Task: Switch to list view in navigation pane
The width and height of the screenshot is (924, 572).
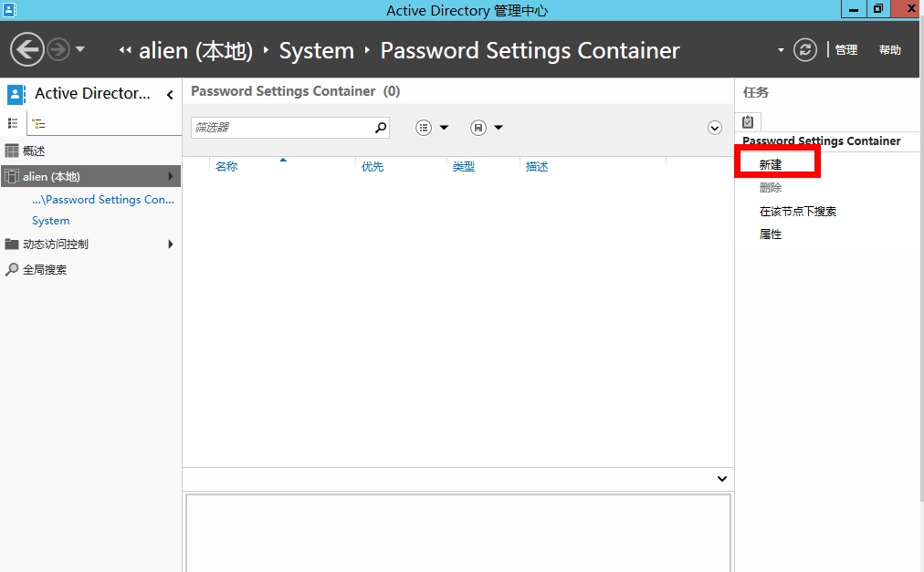Action: [x=13, y=123]
